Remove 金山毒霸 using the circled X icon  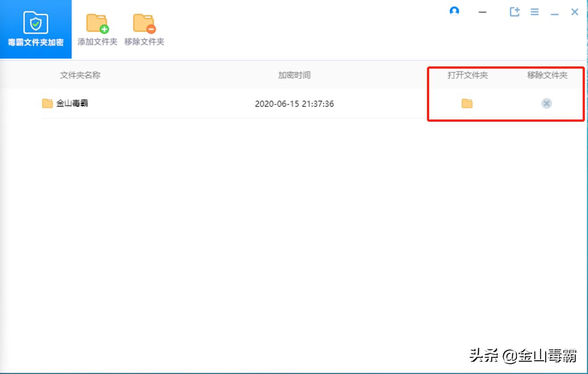(x=547, y=103)
